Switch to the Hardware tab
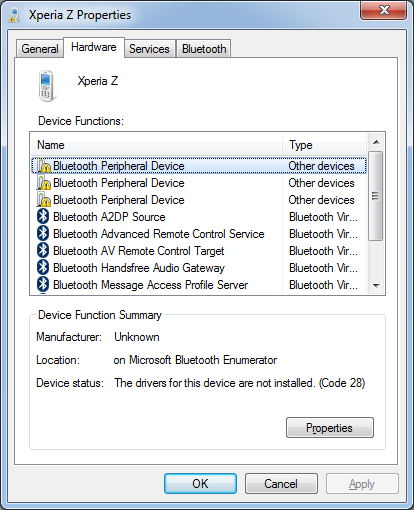 (94, 47)
